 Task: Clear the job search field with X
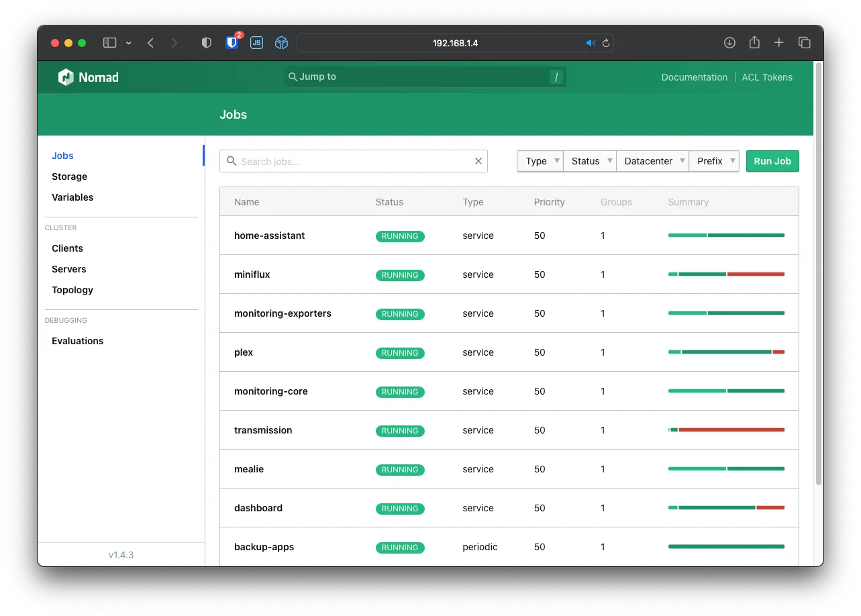click(x=478, y=161)
